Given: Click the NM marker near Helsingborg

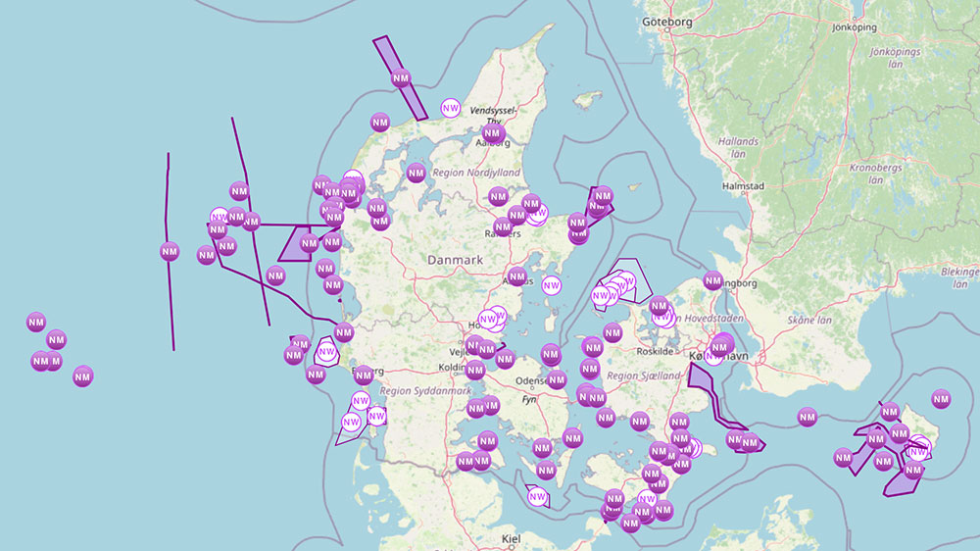Looking at the screenshot, I should pos(712,280).
